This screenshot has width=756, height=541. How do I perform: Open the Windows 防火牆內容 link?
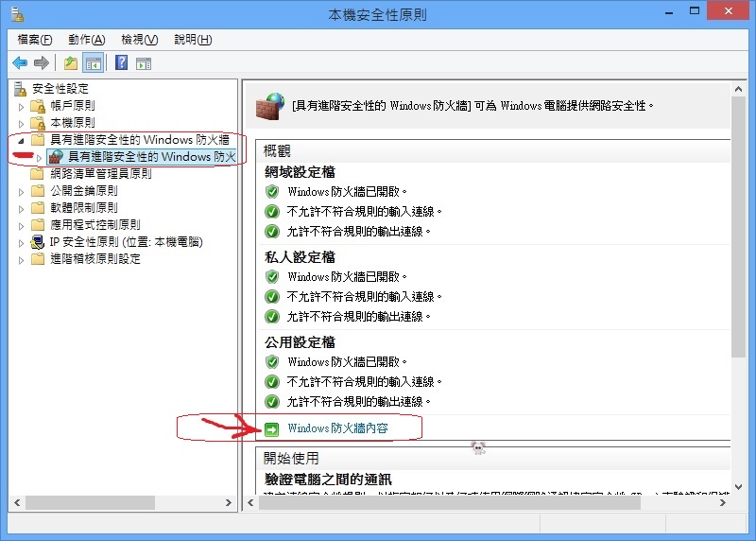(x=338, y=428)
